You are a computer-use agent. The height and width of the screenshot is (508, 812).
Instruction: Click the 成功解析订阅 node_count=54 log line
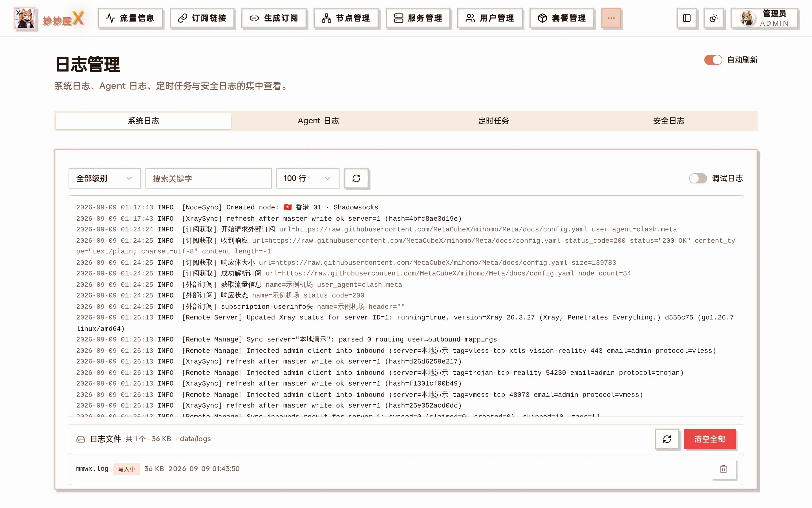click(353, 273)
